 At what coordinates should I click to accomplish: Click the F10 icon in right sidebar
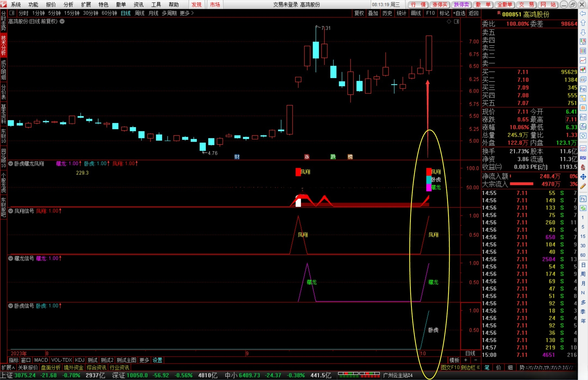(x=583, y=89)
